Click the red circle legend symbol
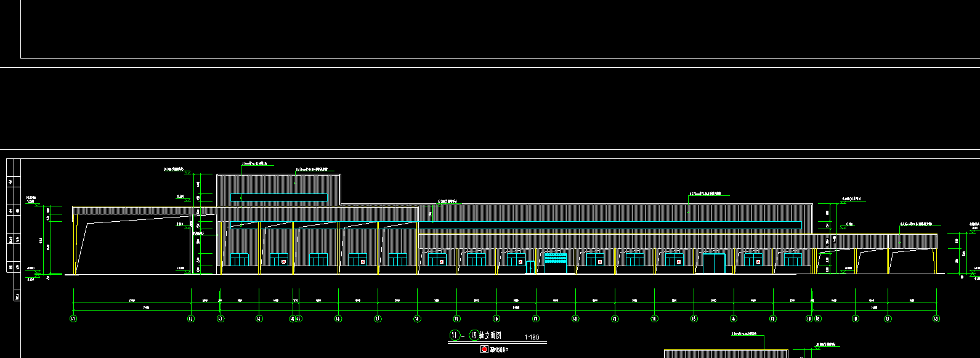The height and width of the screenshot is (358, 980). 484,349
